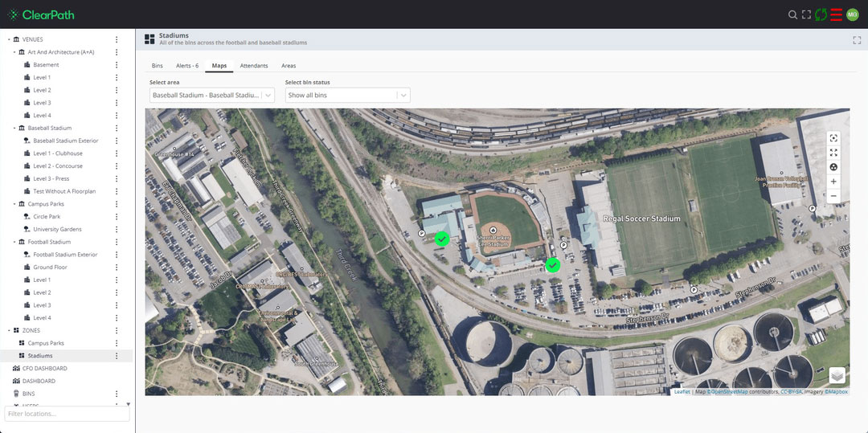Open the Show all bins status dropdown
The width and height of the screenshot is (868, 433).
click(348, 95)
